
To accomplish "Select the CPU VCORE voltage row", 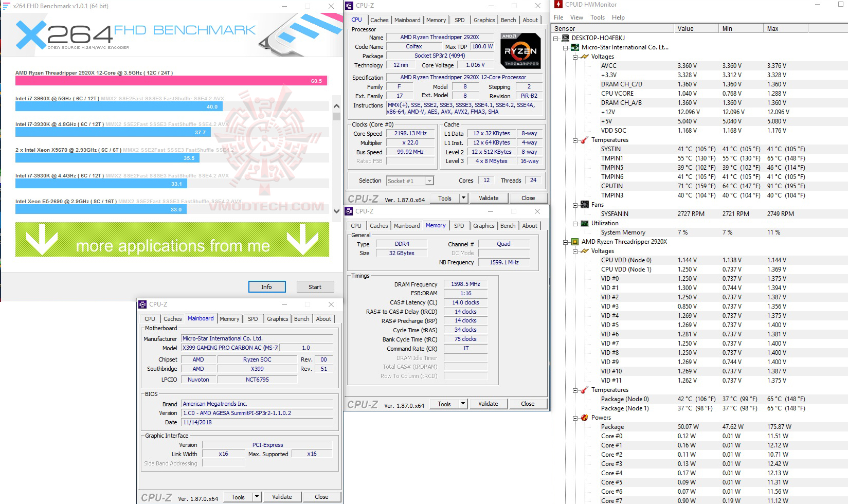I will click(x=699, y=94).
